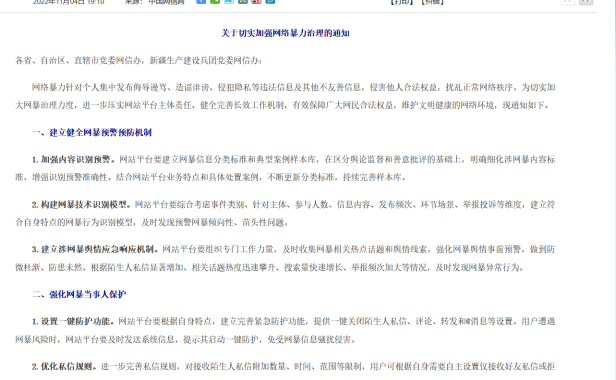Click the line starting 网暴风险时，网站平台要及时发送
This screenshot has height=380, width=616.
click(x=186, y=339)
